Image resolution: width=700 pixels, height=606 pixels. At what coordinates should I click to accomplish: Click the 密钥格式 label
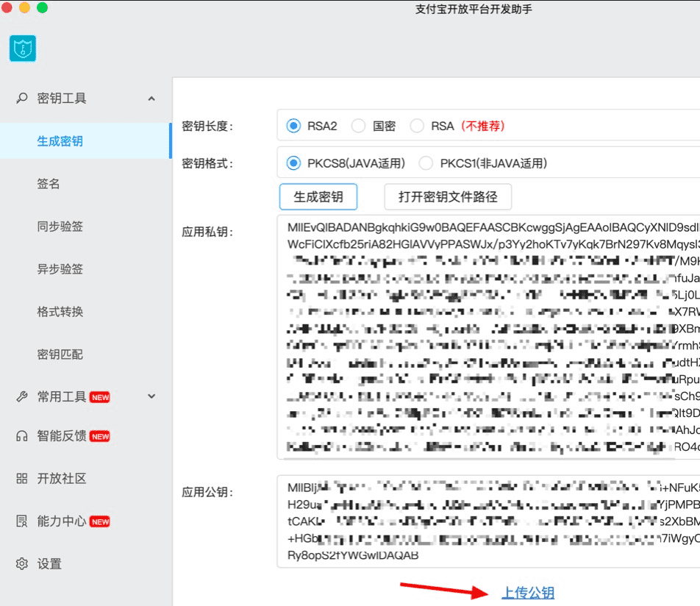click(x=207, y=163)
